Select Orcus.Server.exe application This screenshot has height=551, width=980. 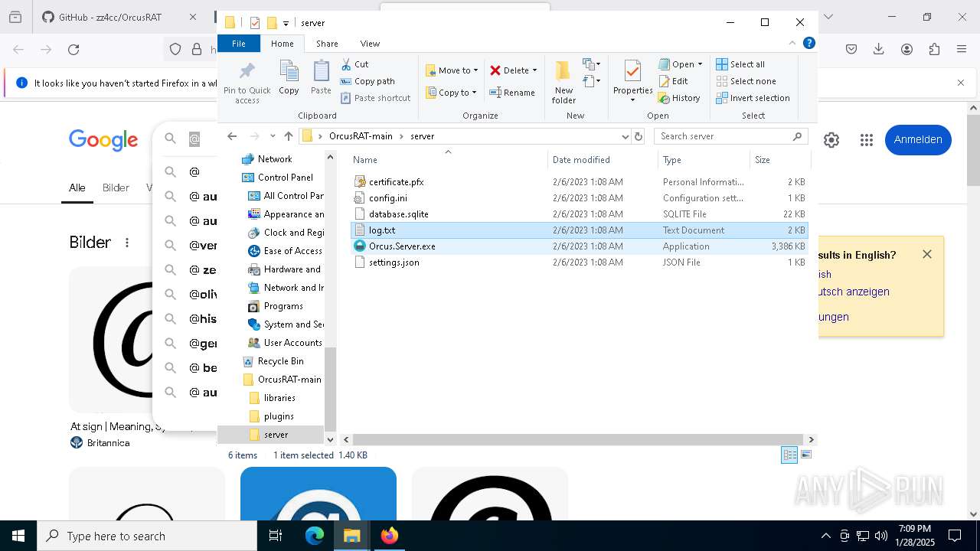[402, 246]
